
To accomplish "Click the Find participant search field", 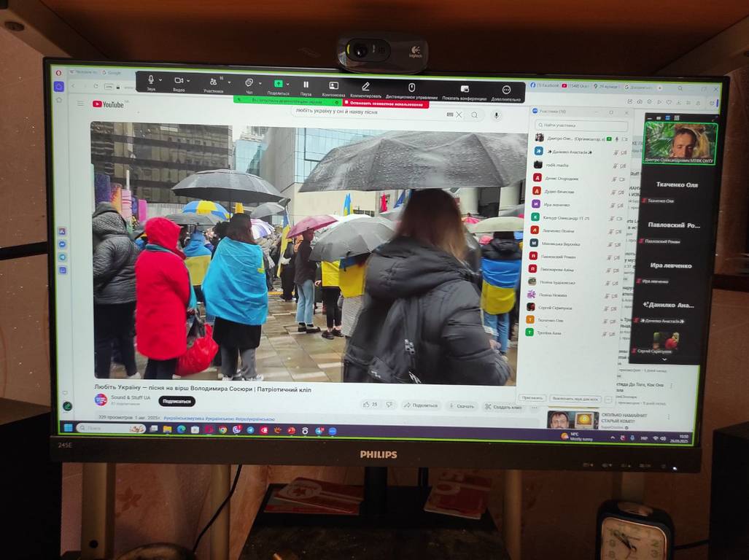I will click(581, 125).
